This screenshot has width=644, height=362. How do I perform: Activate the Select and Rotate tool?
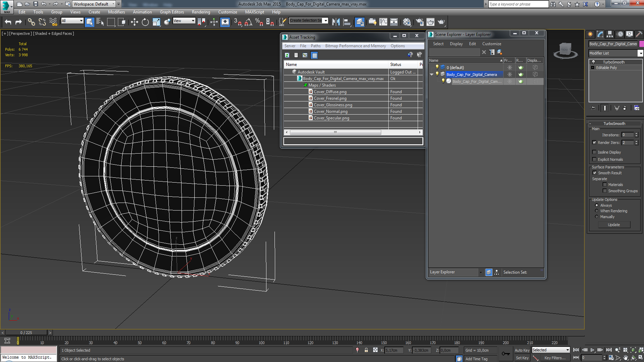click(145, 22)
